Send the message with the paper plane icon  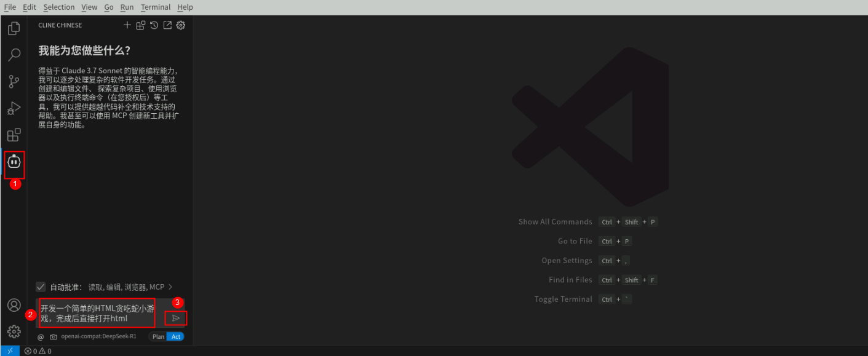coord(176,318)
